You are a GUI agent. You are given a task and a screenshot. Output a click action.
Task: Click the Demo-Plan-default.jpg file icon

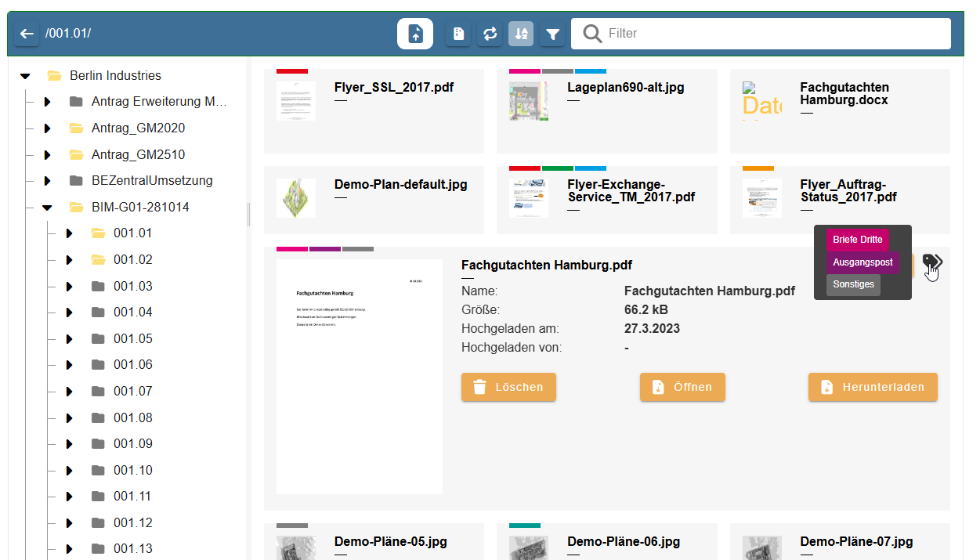click(296, 198)
